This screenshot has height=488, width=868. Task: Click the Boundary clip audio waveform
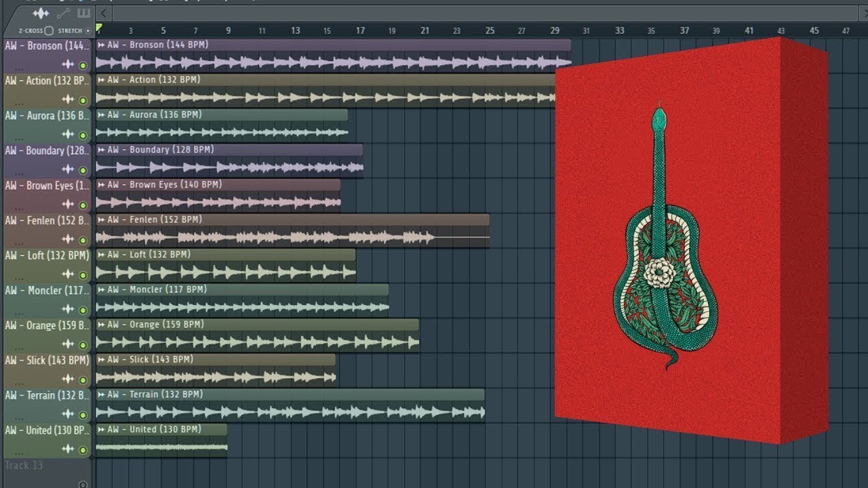(x=229, y=167)
